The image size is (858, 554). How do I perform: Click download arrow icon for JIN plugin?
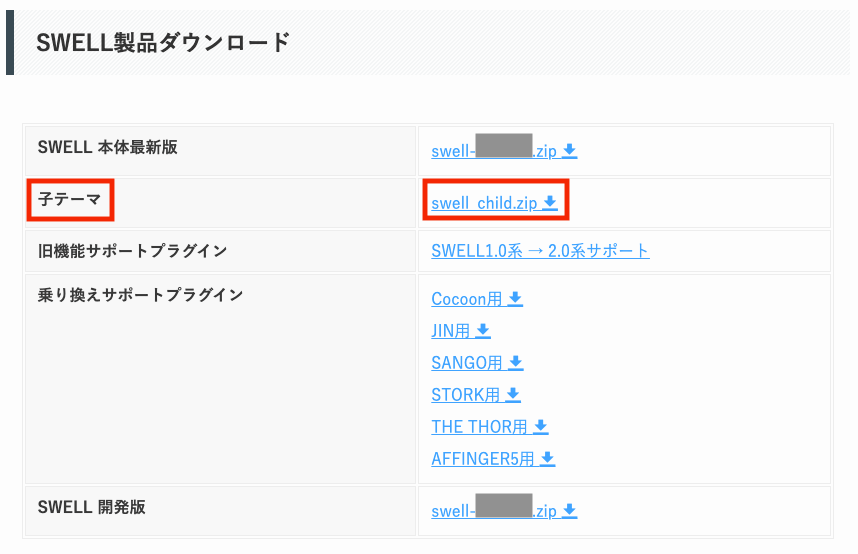[x=483, y=330]
